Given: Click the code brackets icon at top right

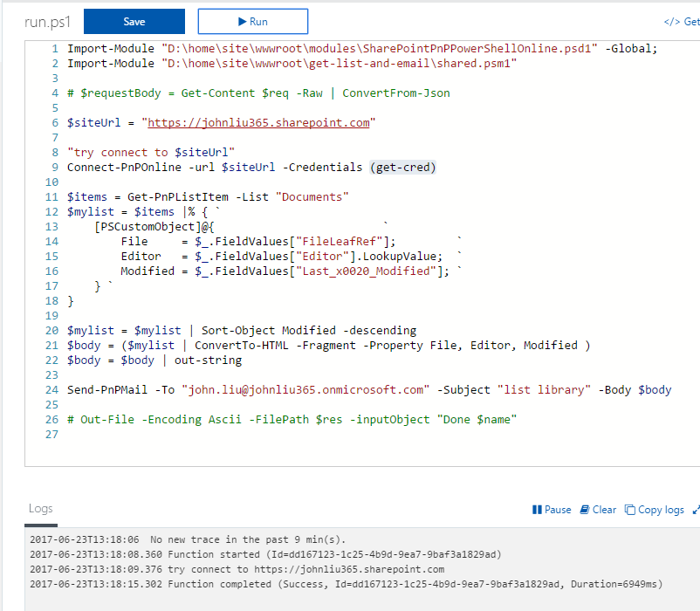Looking at the screenshot, I should tap(671, 22).
